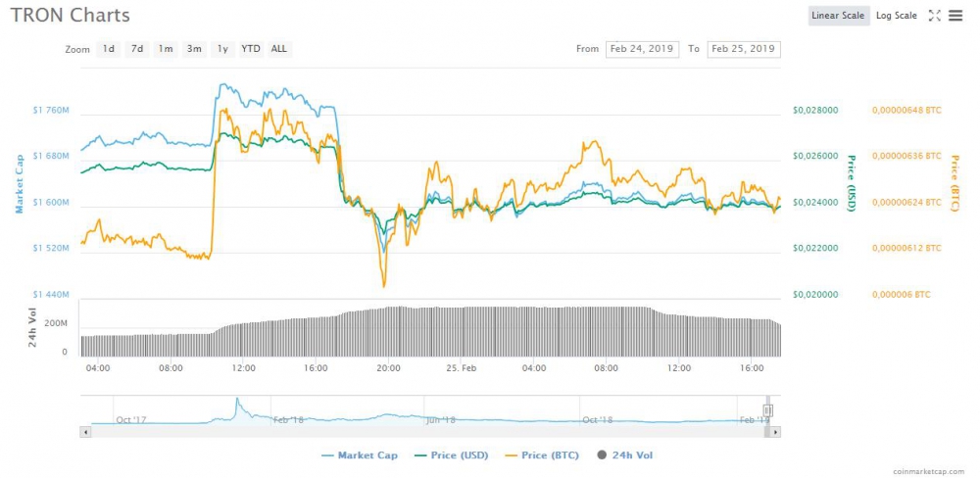Zoom chart to 1y
The height and width of the screenshot is (478, 980).
coord(222,49)
